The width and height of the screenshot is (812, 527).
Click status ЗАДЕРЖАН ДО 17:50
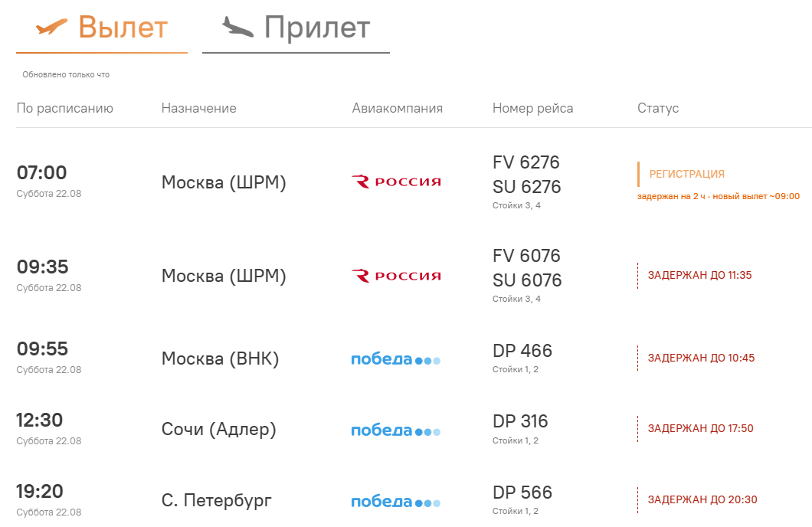(701, 429)
